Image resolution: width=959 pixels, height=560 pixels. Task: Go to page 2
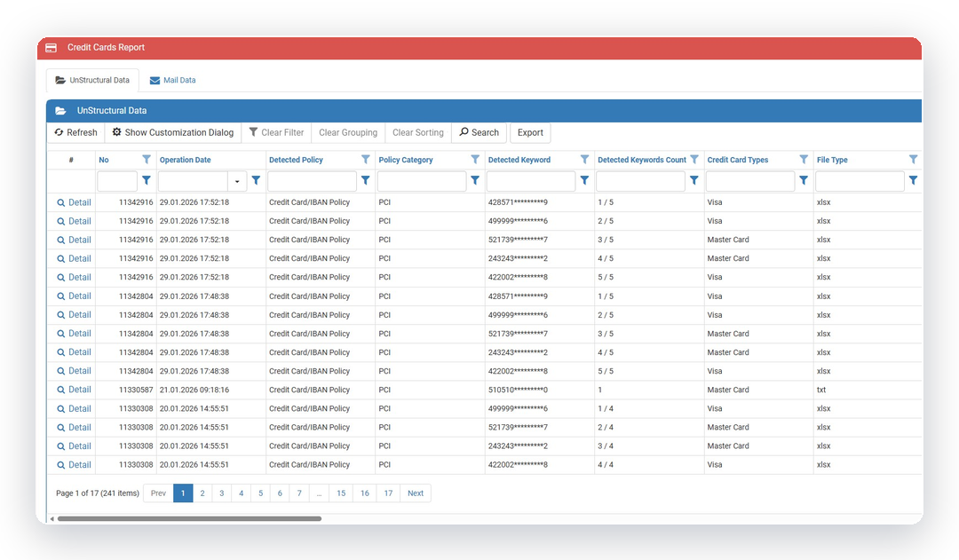click(202, 493)
